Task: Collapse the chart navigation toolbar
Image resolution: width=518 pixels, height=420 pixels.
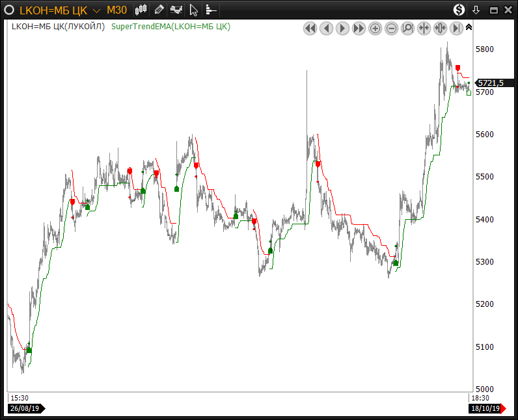Action: [469, 27]
